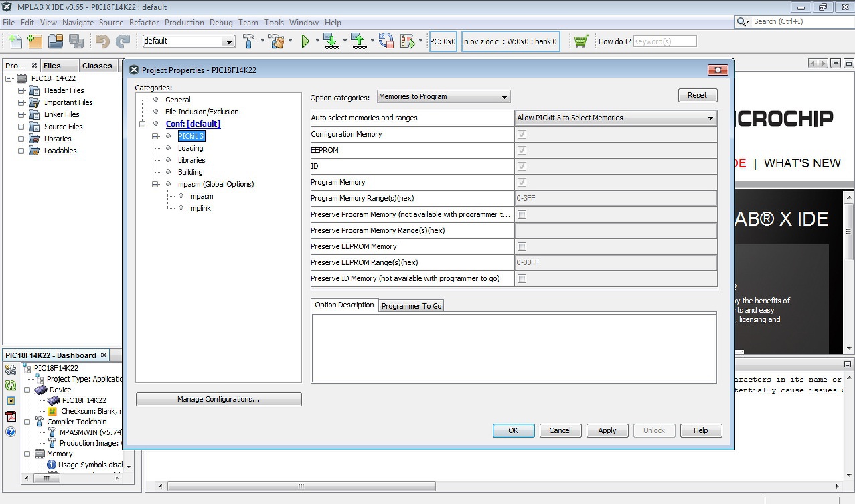Click the Make and Program Device icon
Image resolution: width=855 pixels, height=504 pixels.
[x=331, y=41]
